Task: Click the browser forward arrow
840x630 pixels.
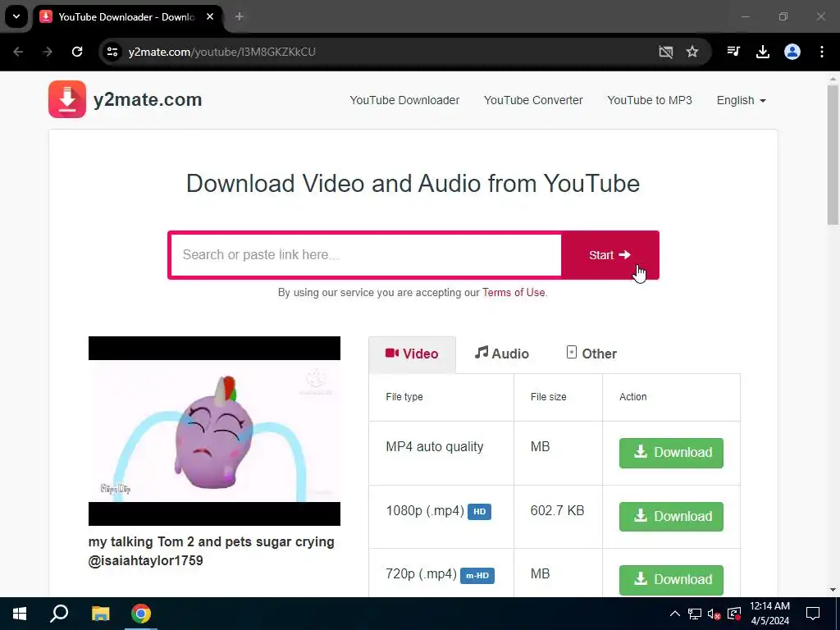Action: [48, 52]
